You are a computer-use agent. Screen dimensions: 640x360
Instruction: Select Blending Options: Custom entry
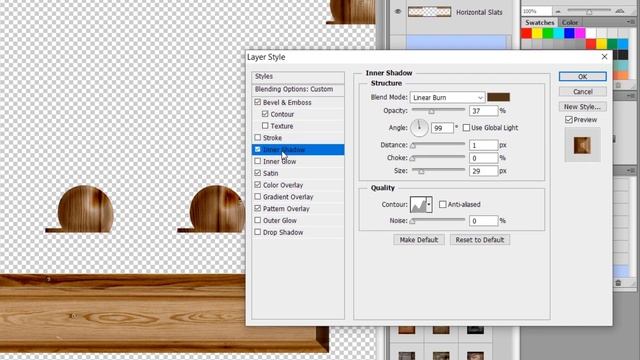tap(298, 89)
